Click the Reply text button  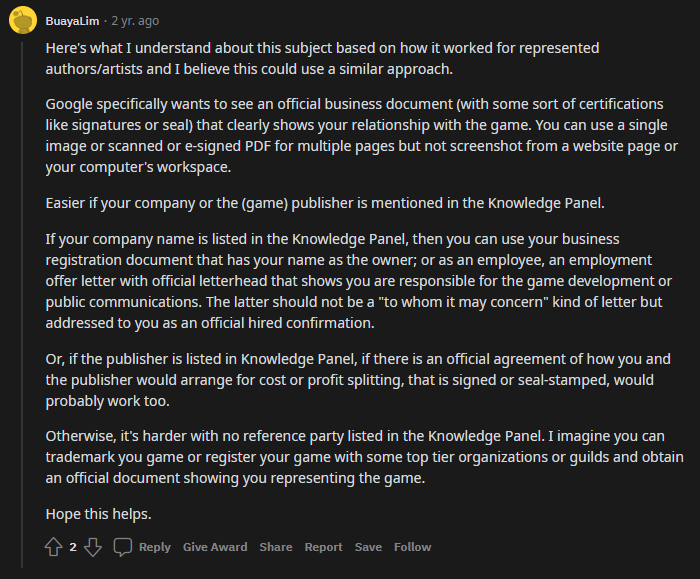(x=154, y=547)
